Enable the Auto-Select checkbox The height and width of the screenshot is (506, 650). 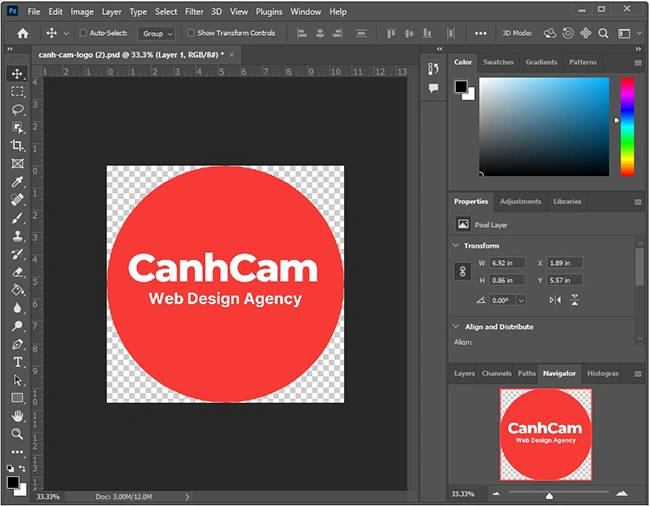(83, 33)
